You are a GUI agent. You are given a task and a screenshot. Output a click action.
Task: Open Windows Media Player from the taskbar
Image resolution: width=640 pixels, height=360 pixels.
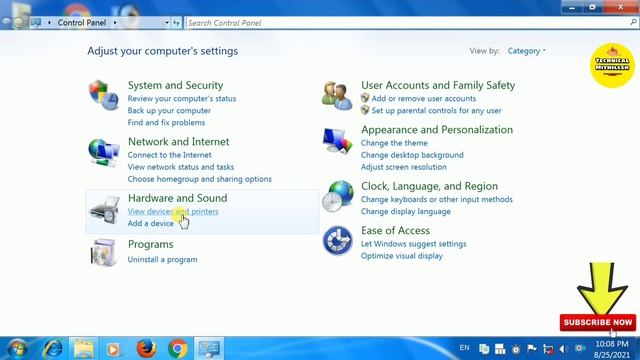point(113,349)
